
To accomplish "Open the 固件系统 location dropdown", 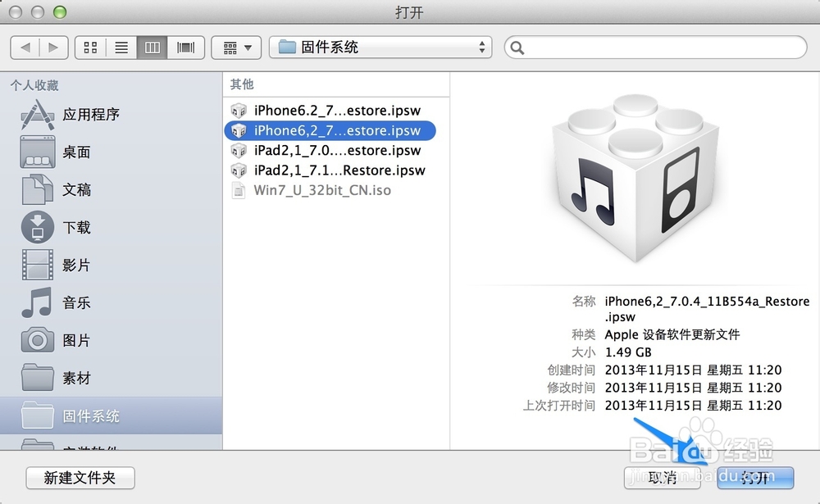I will coord(380,48).
